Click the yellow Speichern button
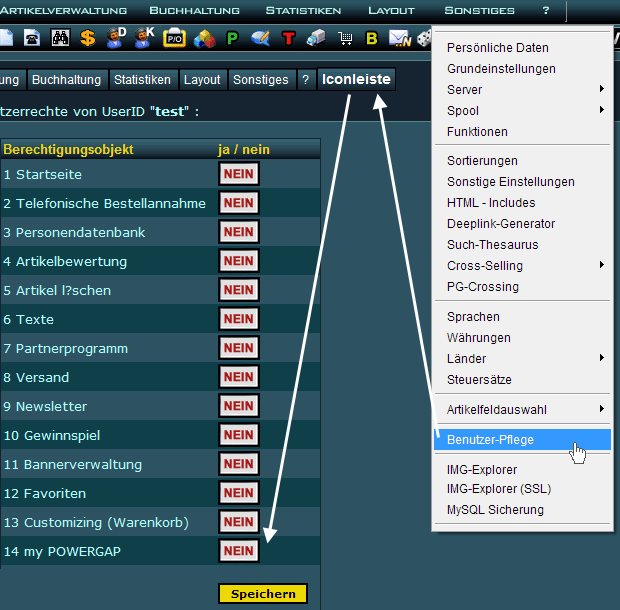The width and height of the screenshot is (620, 610). click(263, 594)
